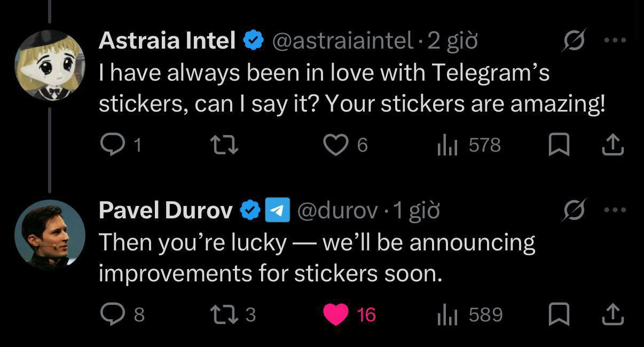Viewport: 644px width, 347px height.
Task: Visit the @astraiaintel handle link
Action: 343,41
